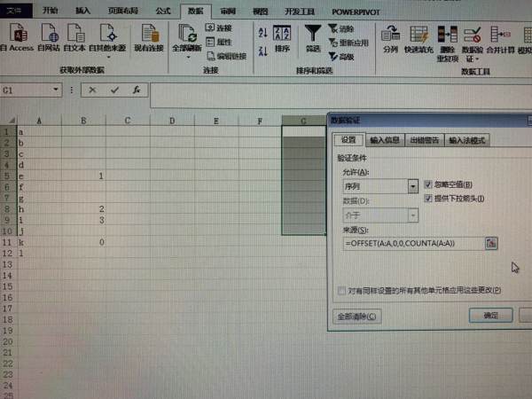Enable apply changes to all other cells checkbox
Viewport: 532px width, 399px height.
(x=342, y=290)
